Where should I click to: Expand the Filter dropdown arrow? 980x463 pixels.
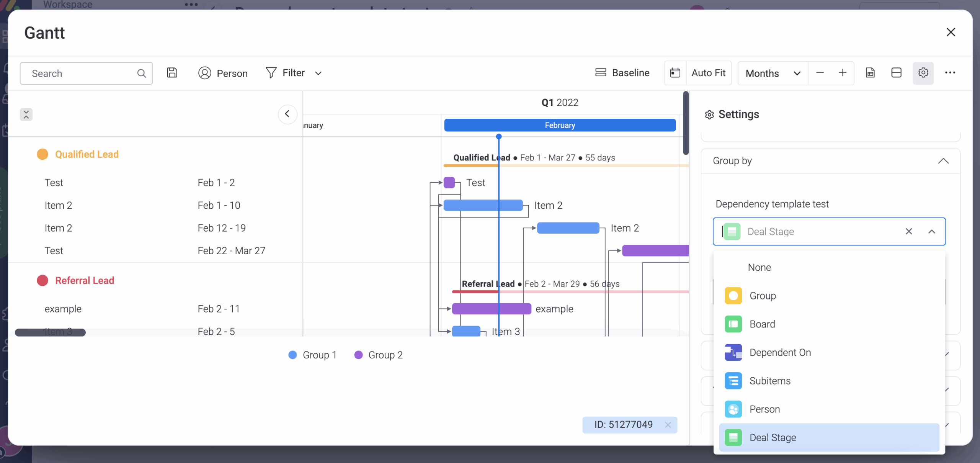coord(318,73)
